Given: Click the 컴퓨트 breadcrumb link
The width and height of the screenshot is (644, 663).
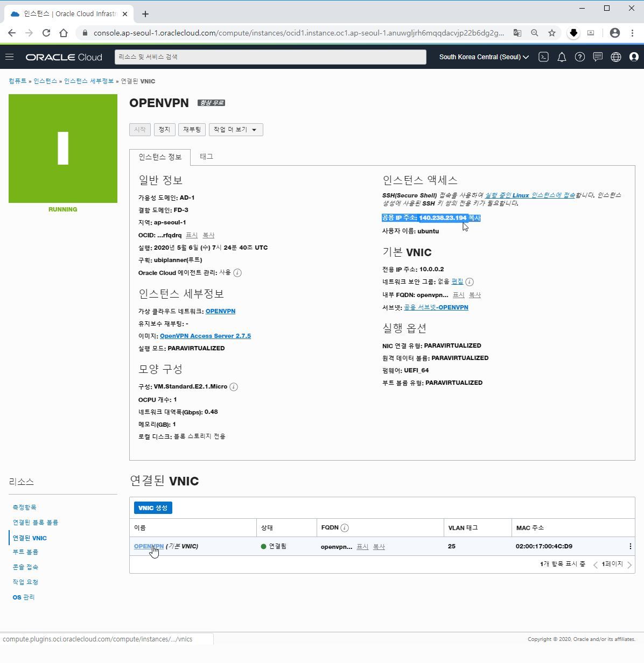Looking at the screenshot, I should 17,81.
